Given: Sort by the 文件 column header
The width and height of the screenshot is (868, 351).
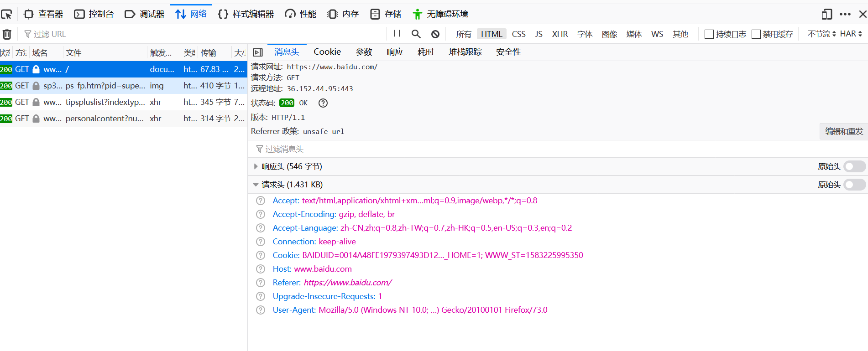Looking at the screenshot, I should pyautogui.click(x=105, y=53).
